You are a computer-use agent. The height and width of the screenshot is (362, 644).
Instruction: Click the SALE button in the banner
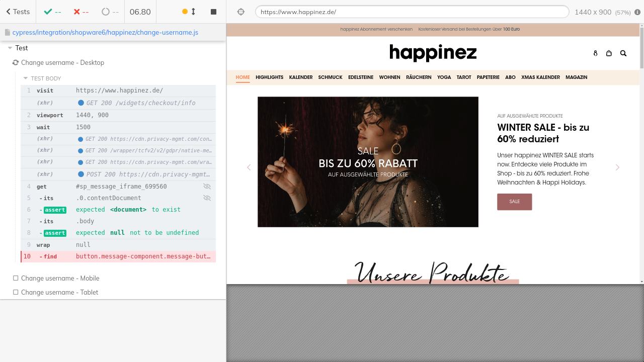[514, 202]
